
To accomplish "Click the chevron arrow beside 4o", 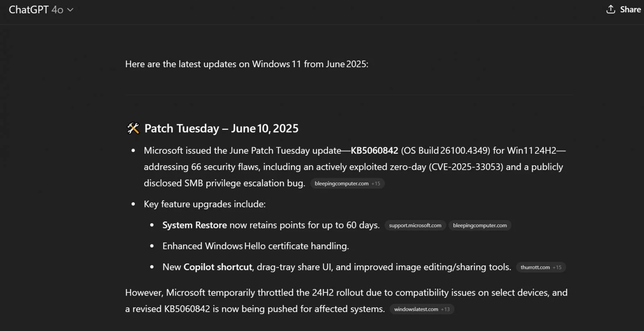I will 70,10.
